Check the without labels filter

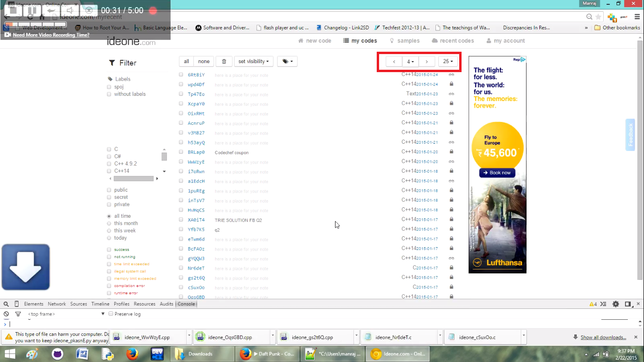[x=109, y=94]
